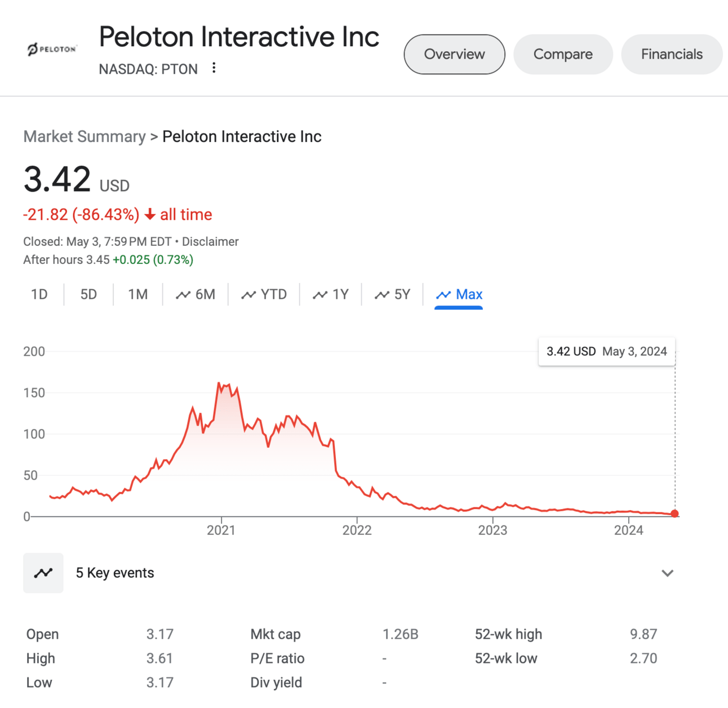Select the 6M chart range
The width and height of the screenshot is (728, 708).
(196, 294)
